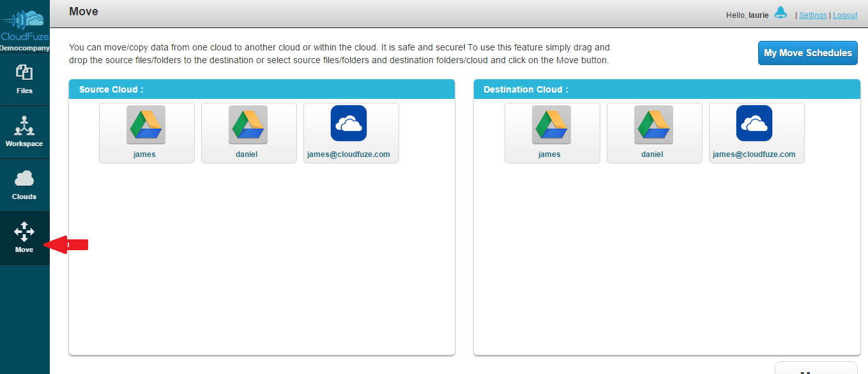Click the Destination Cloud panel header

click(x=667, y=89)
